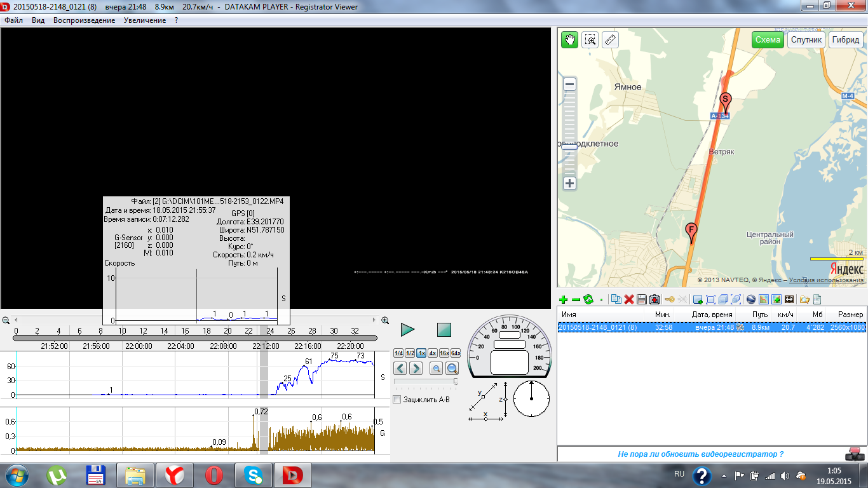Image resolution: width=868 pixels, height=488 pixels.
Task: Set playback speed to 4x
Action: point(432,353)
